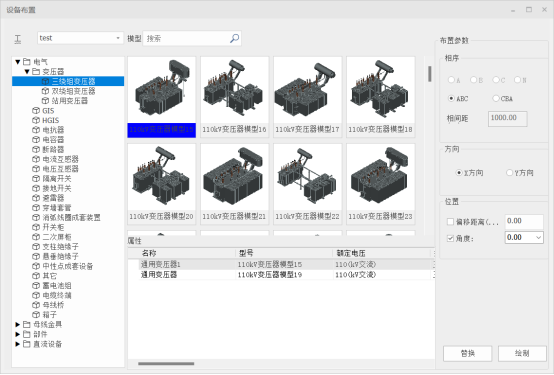This screenshot has width=554, height=375.
Task: Choose ABC phase sequence
Action: point(451,99)
